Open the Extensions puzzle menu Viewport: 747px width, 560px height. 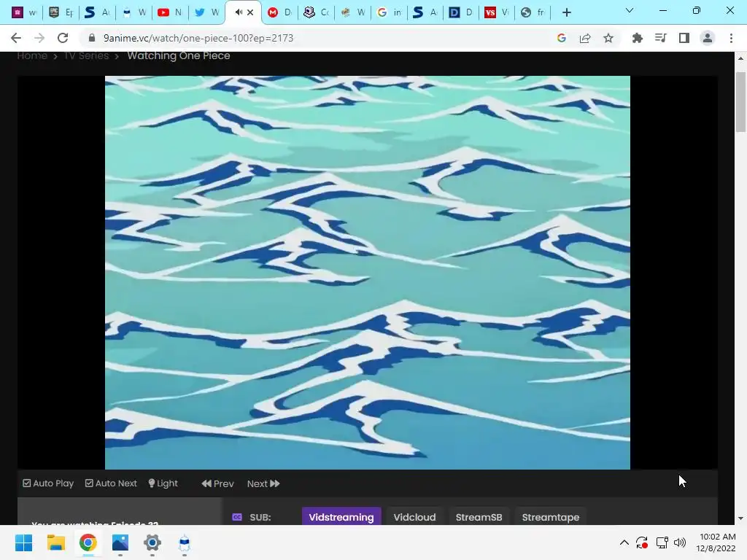click(637, 38)
